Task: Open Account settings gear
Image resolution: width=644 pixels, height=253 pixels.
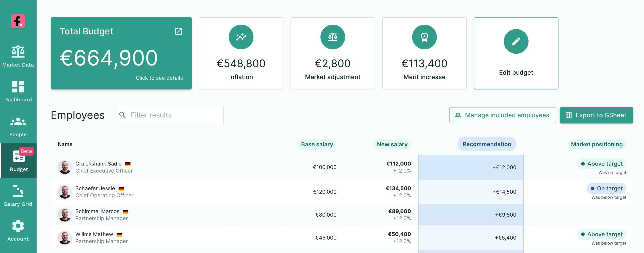Action: tap(18, 231)
